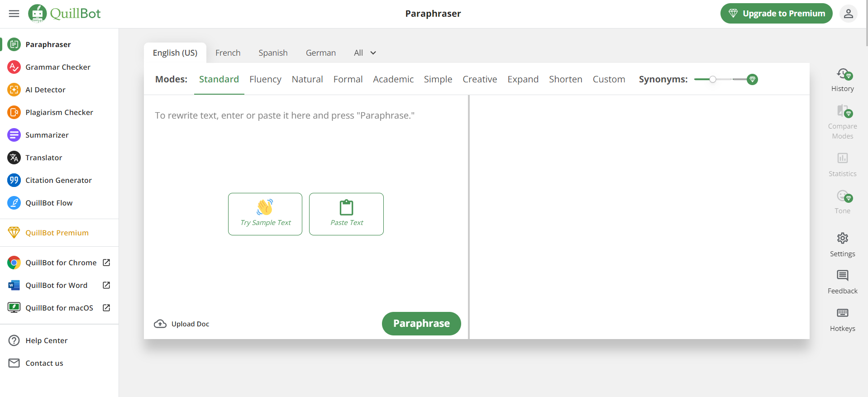This screenshot has width=868, height=397.
Task: Click the Paraphrase button
Action: 421,323
